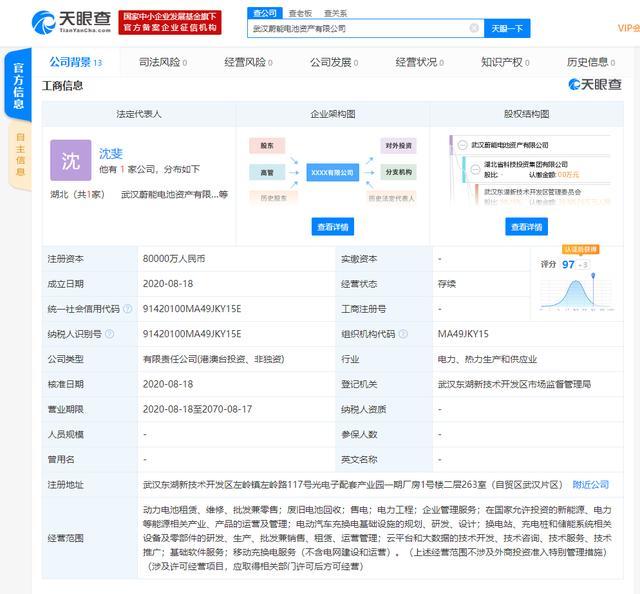View help icon beside 纳税人识别号

tap(109, 334)
